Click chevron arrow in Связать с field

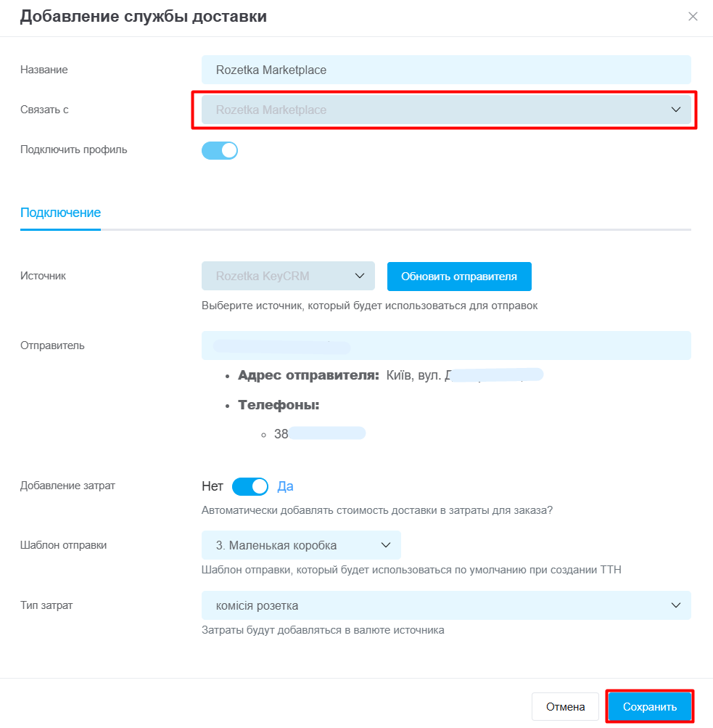point(676,110)
